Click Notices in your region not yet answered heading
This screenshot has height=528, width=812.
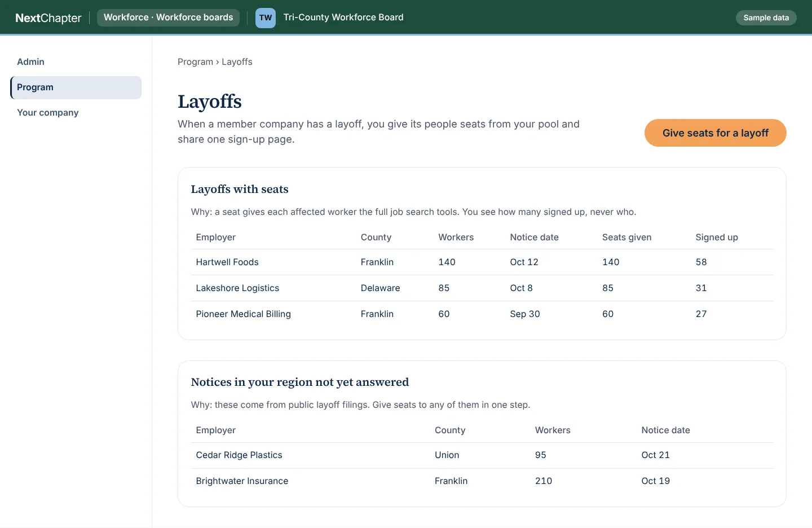click(x=300, y=382)
